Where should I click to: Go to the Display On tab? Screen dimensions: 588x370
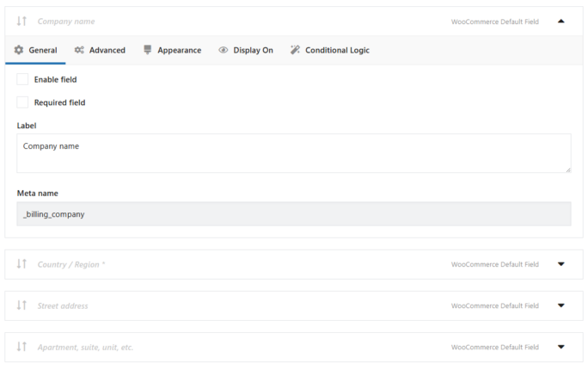pyautogui.click(x=246, y=50)
